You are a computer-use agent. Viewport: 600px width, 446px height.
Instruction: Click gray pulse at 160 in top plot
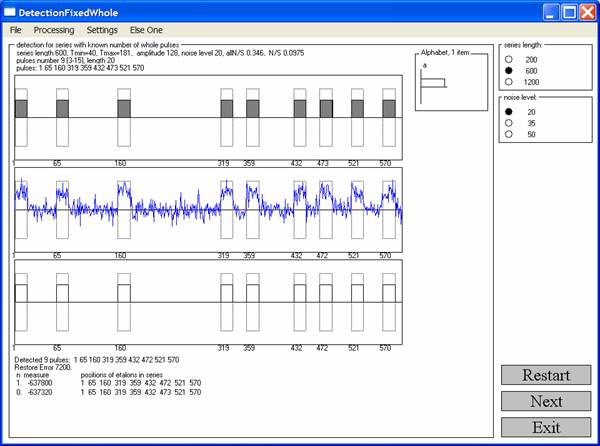124,109
